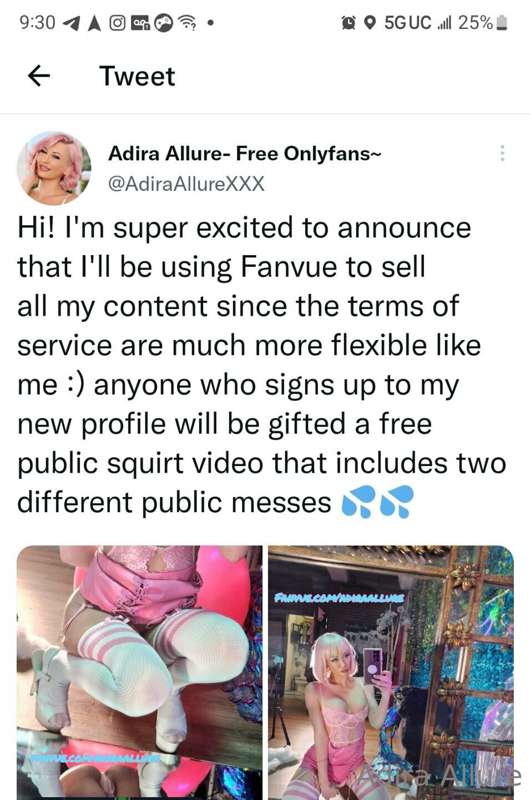Tap the paper-plane arrow icon beside clock
Image resolution: width=530 pixels, height=800 pixels.
coord(70,23)
